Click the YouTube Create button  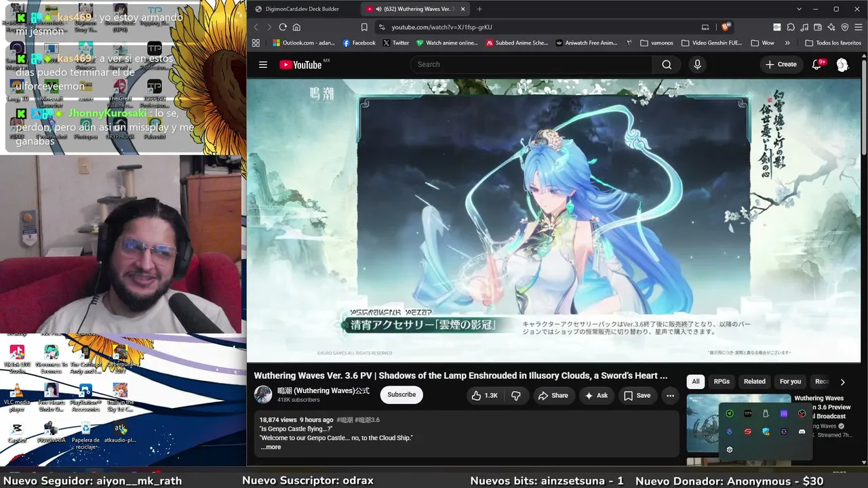pyautogui.click(x=781, y=64)
